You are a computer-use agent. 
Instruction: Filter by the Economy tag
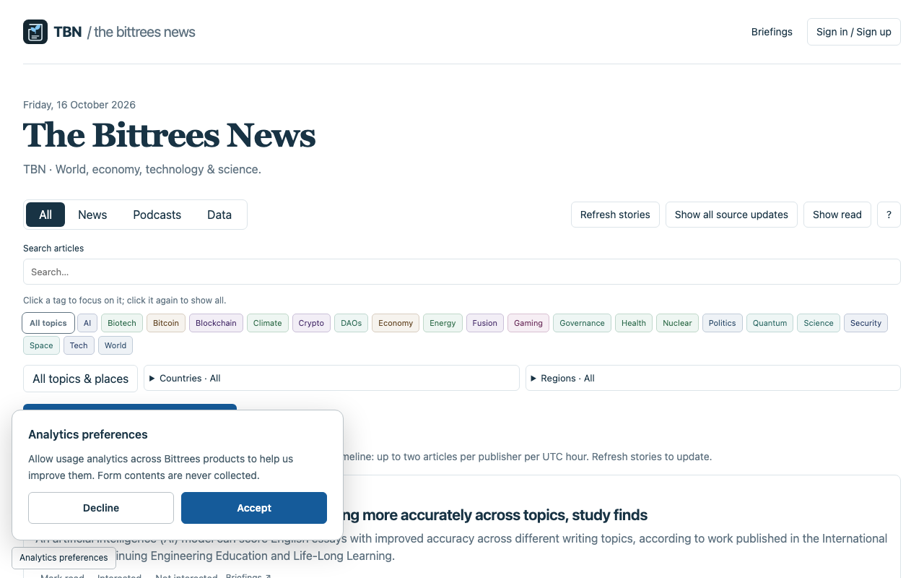coord(396,323)
